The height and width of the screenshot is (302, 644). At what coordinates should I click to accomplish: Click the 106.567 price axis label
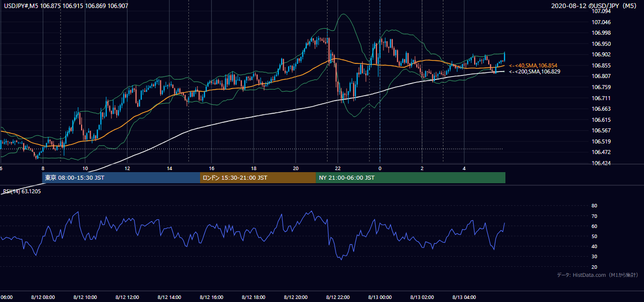(601, 130)
